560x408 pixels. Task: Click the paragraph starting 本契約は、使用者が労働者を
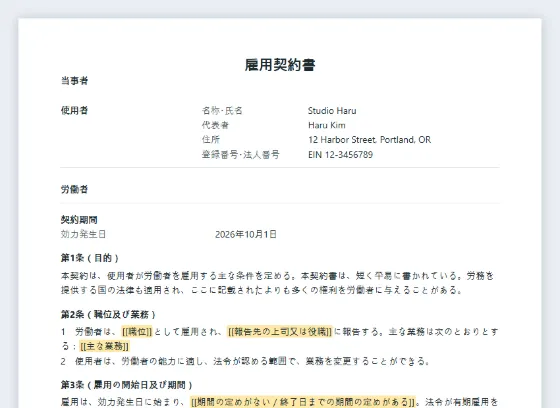pyautogui.click(x=278, y=283)
